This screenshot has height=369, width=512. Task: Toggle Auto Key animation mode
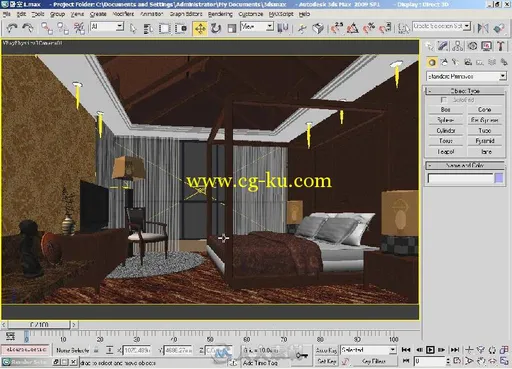(326, 350)
